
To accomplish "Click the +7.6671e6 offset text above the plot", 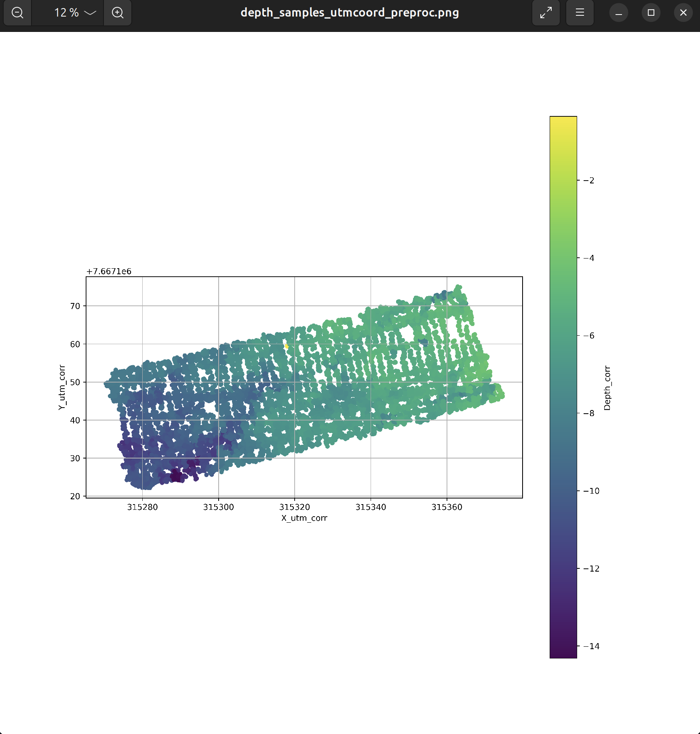I will [x=109, y=271].
